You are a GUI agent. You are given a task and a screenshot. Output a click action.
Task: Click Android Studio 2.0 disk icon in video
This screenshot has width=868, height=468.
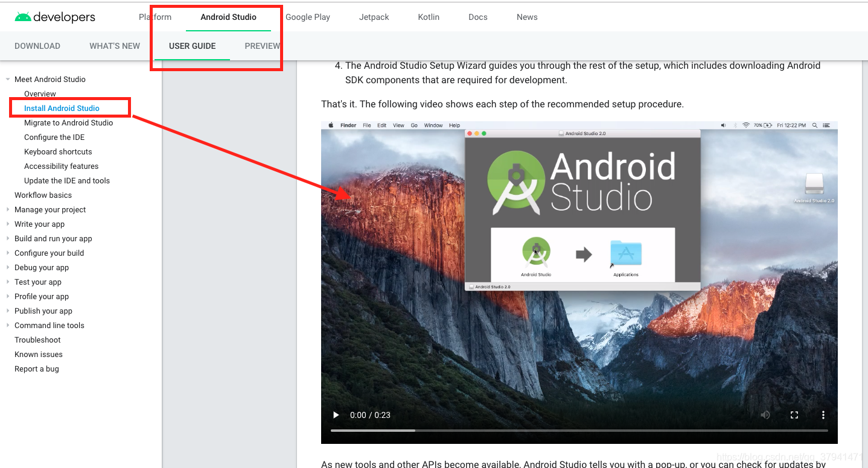point(814,185)
